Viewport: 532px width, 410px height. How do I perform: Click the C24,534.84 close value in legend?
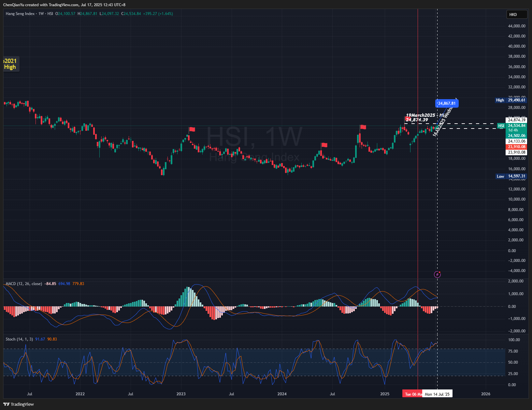[x=131, y=14]
